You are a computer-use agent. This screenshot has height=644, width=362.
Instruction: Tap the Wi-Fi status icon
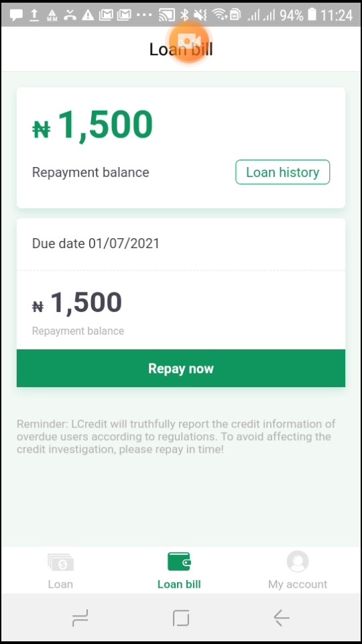click(x=220, y=15)
